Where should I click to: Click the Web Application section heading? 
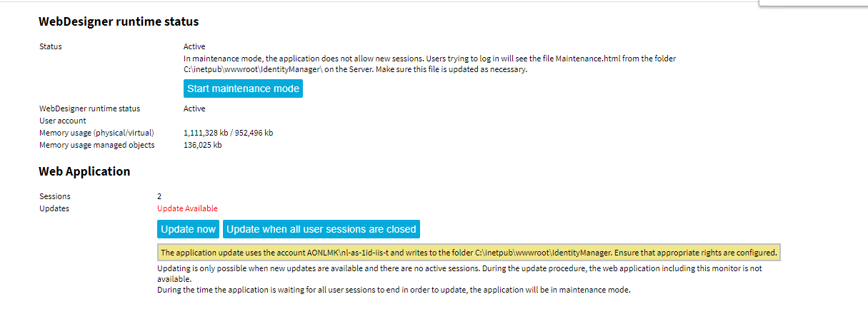(x=84, y=171)
